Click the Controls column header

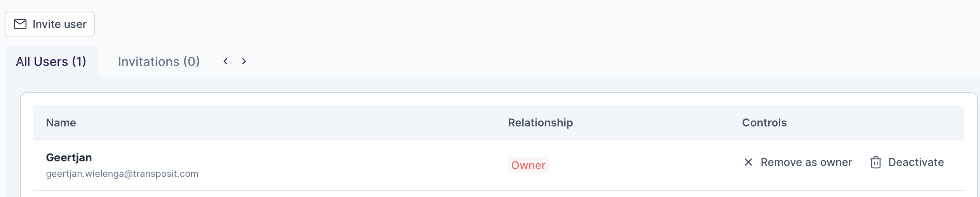[764, 123]
